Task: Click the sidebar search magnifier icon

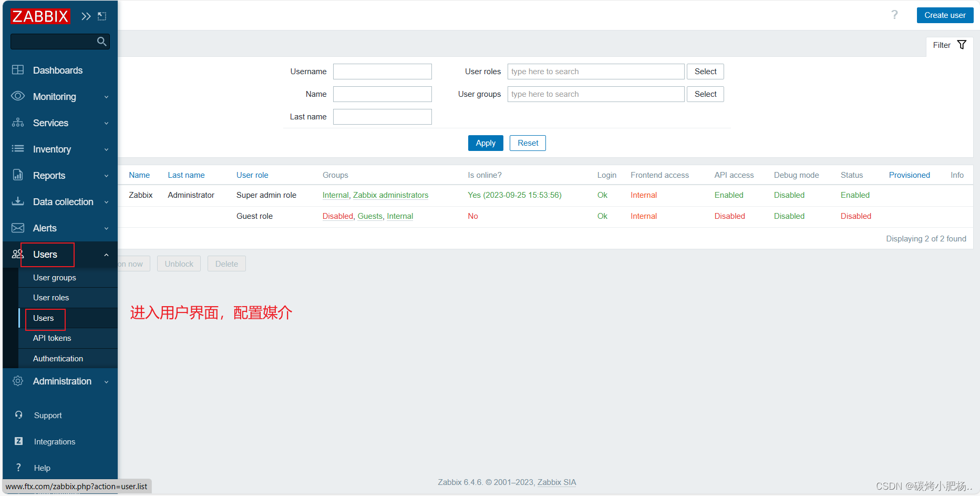Action: [x=102, y=42]
